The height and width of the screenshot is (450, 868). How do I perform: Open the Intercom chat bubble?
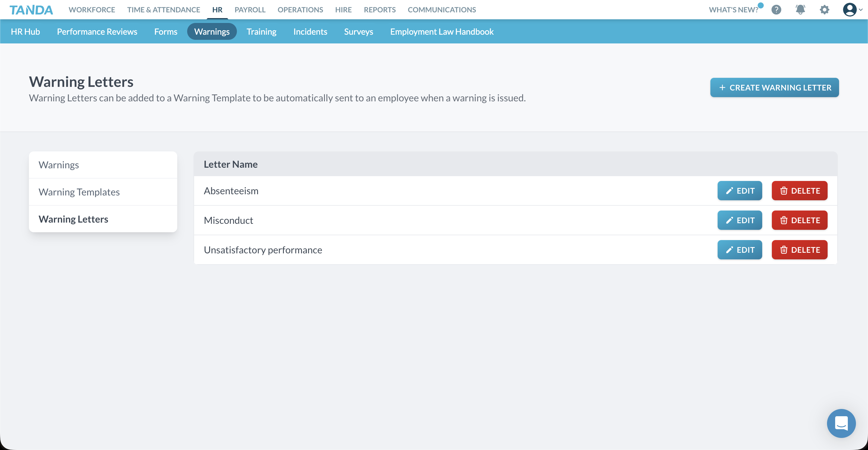tap(841, 423)
